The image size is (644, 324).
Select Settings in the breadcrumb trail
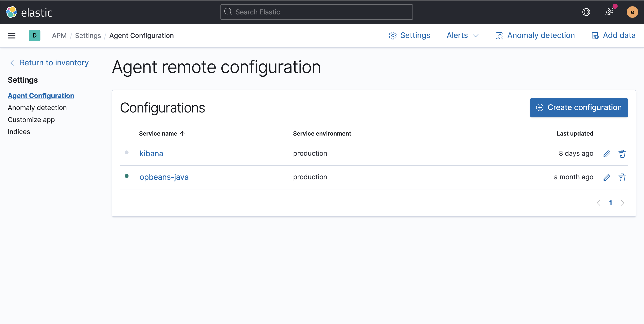click(88, 35)
